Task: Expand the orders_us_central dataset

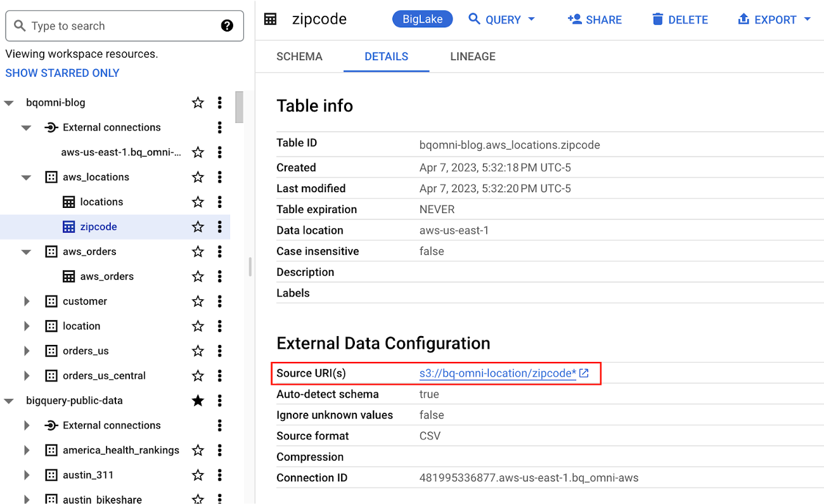Action: coord(27,375)
